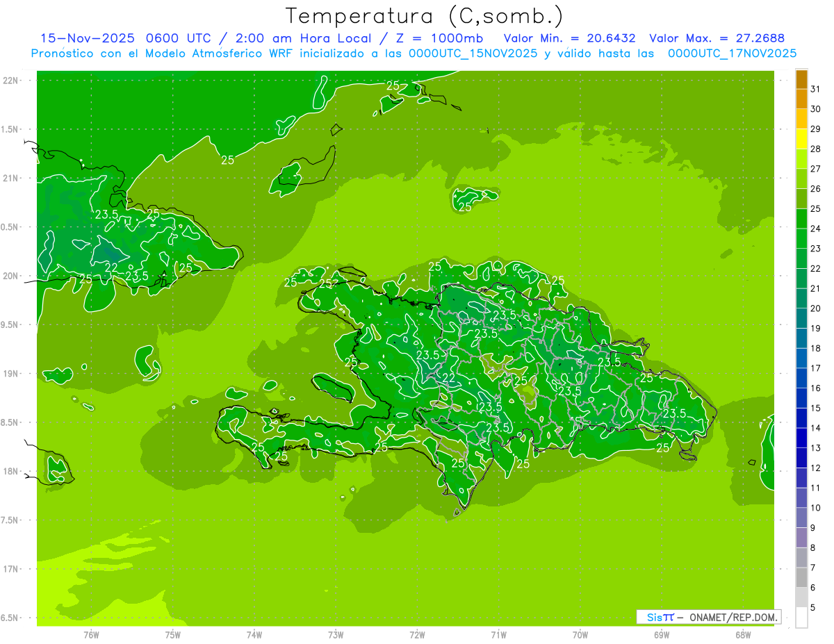The image size is (834, 644).
Task: Pick the orange-brown legend swatch above 31
Action: (801, 79)
